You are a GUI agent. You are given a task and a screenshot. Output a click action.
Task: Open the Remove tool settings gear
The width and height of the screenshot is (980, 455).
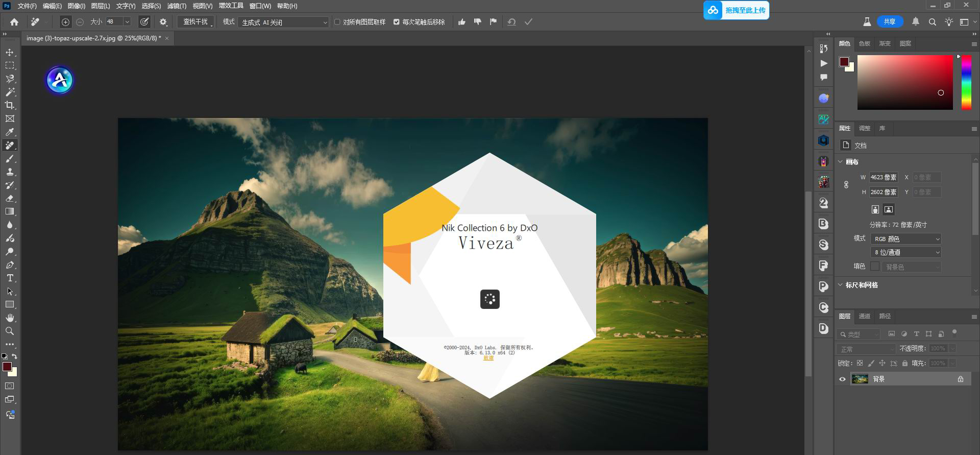163,22
